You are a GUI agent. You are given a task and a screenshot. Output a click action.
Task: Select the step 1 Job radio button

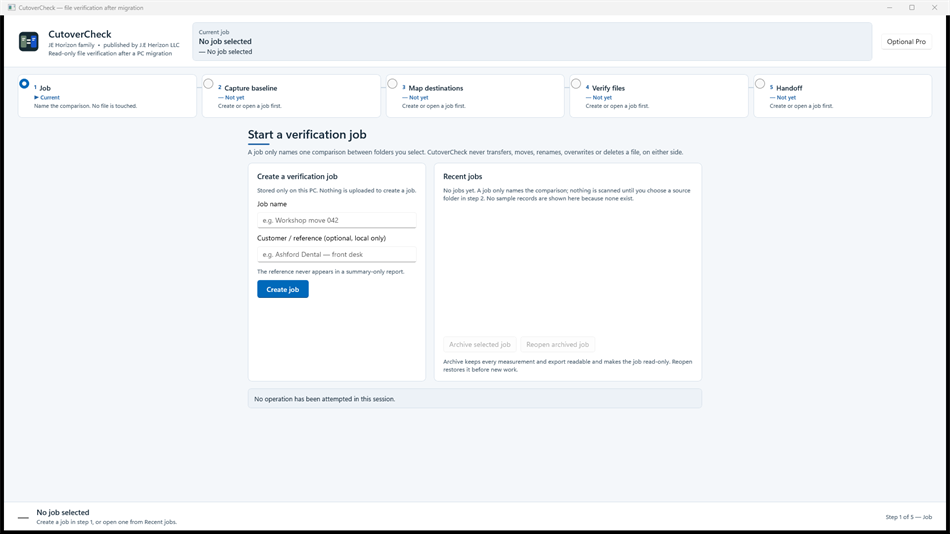(x=24, y=84)
